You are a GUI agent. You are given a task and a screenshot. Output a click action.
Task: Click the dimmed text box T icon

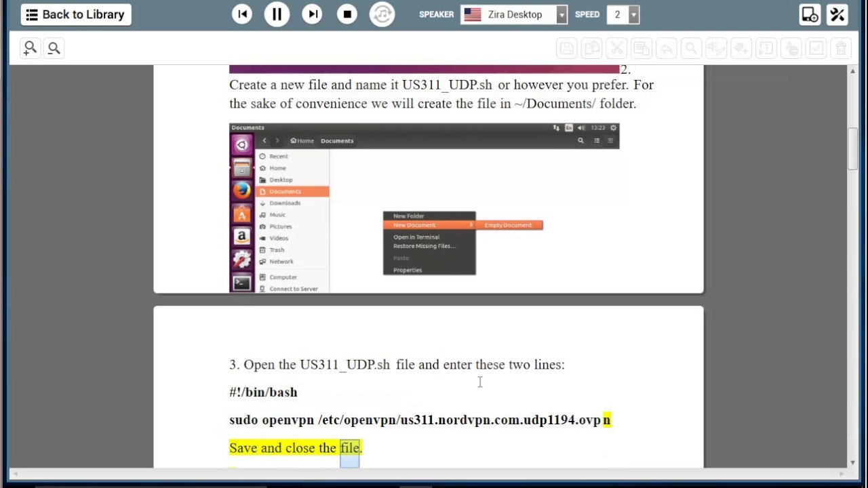coord(766,48)
